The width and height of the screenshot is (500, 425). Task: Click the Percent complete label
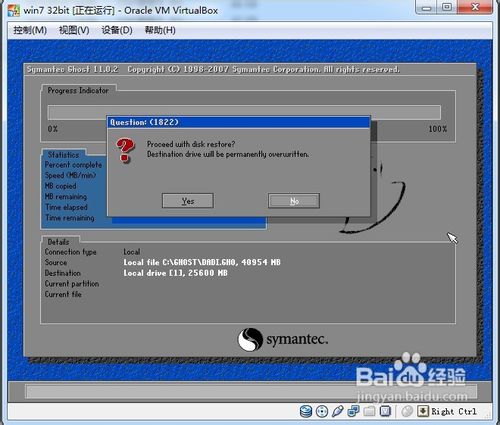73,165
